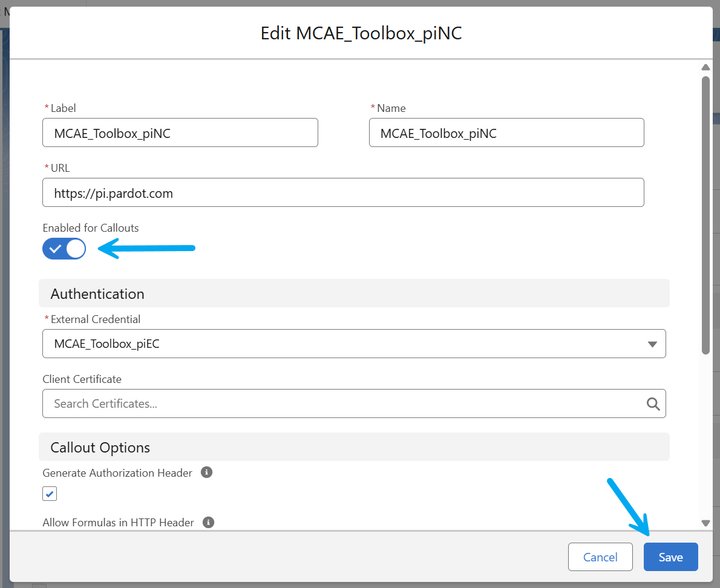Edit the Label input field
The width and height of the screenshot is (720, 588).
(180, 132)
